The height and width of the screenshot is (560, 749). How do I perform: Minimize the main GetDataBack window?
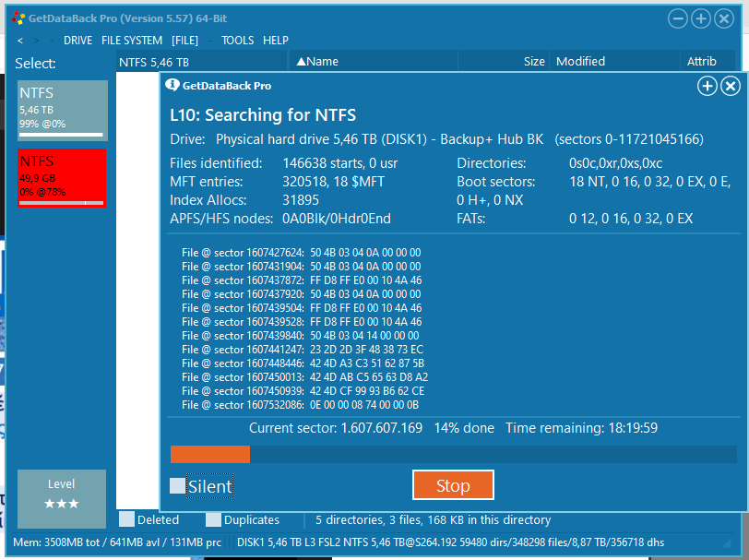pos(677,18)
